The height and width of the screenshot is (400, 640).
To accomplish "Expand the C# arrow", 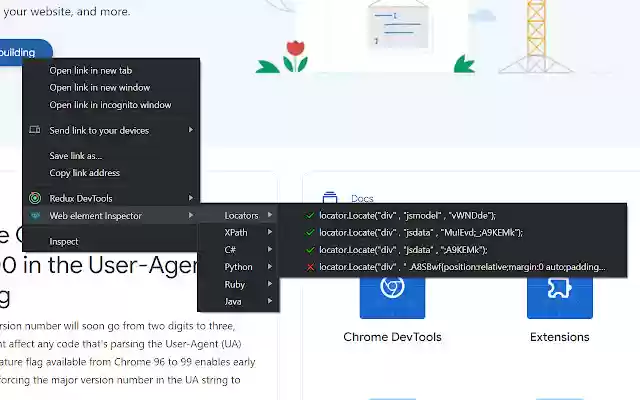I will click(x=270, y=249).
